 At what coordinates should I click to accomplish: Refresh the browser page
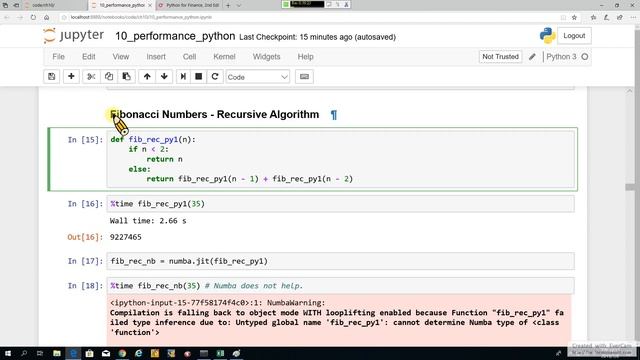click(33, 17)
